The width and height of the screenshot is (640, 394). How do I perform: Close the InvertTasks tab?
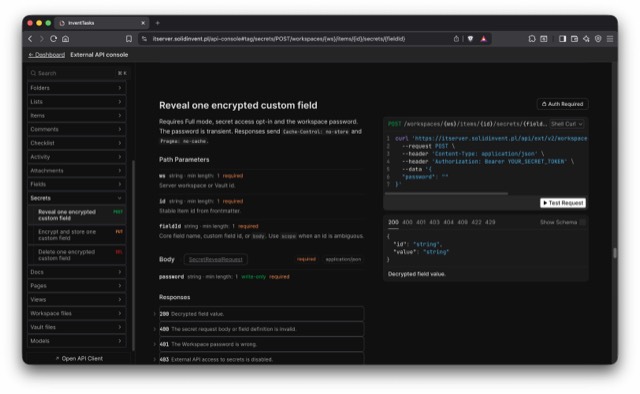pyautogui.click(x=143, y=23)
